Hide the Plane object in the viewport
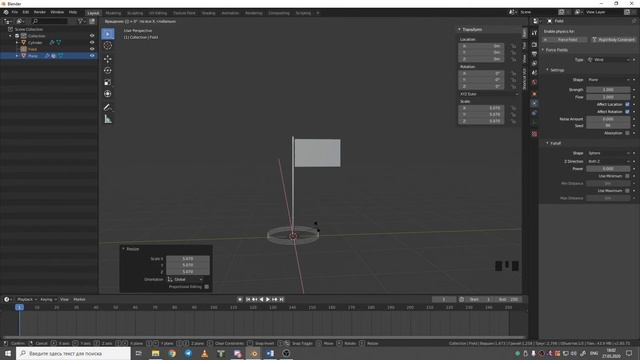 point(92,56)
